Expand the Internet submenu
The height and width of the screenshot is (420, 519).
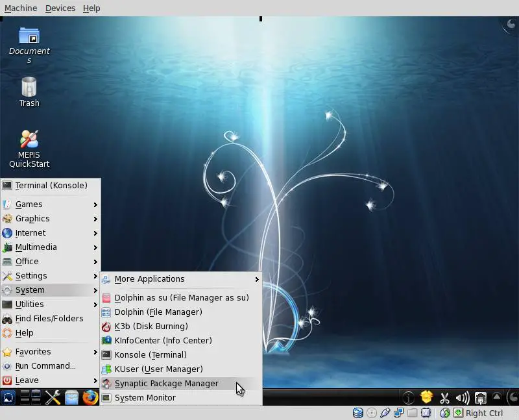point(51,233)
